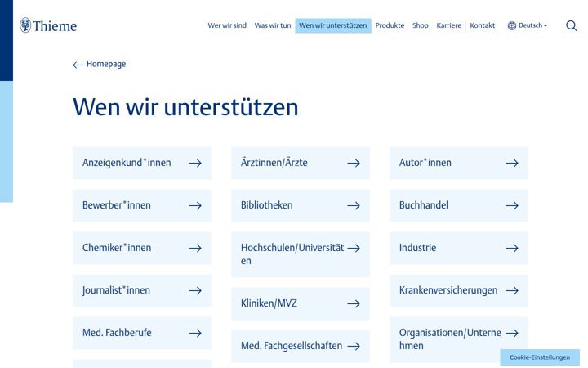
Task: Click arrow on Med. Fachberufe card
Action: [195, 333]
